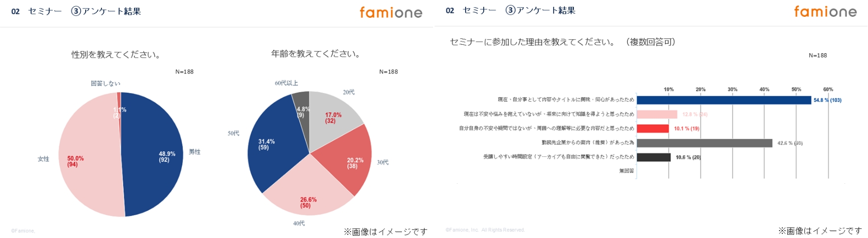Click the light pink 12.8% bar

pos(657,114)
